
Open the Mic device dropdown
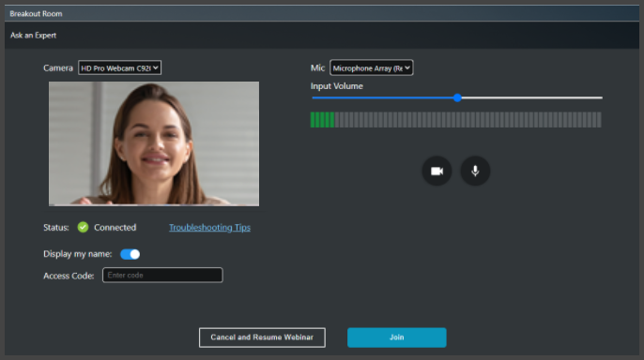(x=372, y=68)
